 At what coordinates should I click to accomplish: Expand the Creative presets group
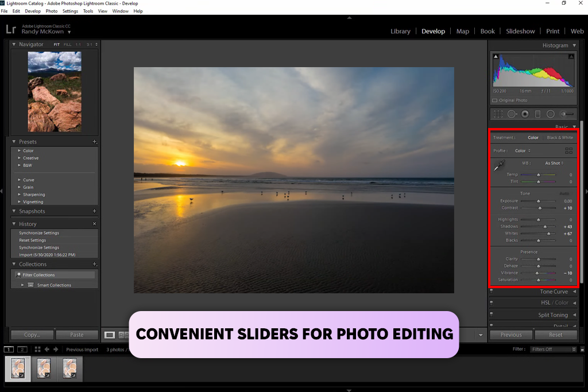pos(19,158)
